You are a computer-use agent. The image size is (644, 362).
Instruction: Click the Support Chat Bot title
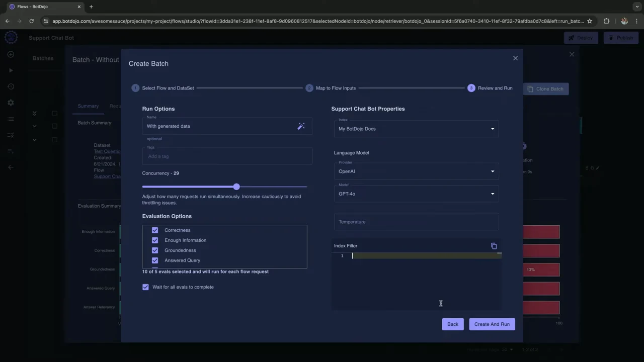tap(51, 38)
